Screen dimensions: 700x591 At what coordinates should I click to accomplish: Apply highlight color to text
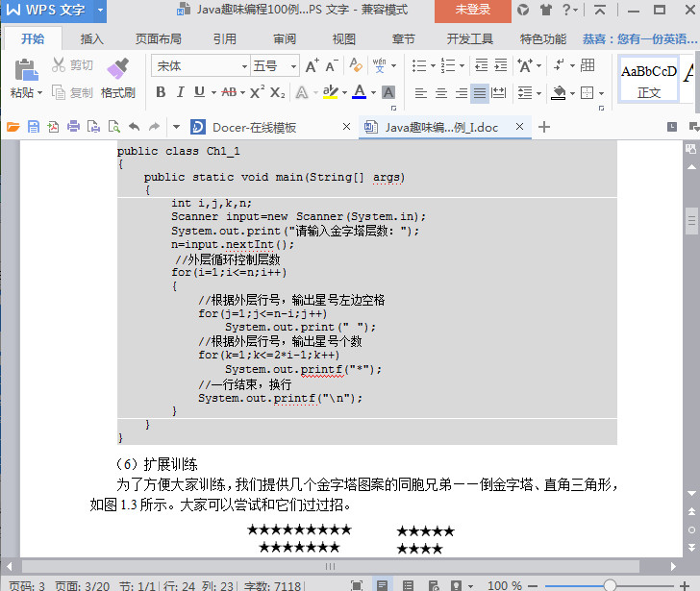point(331,92)
